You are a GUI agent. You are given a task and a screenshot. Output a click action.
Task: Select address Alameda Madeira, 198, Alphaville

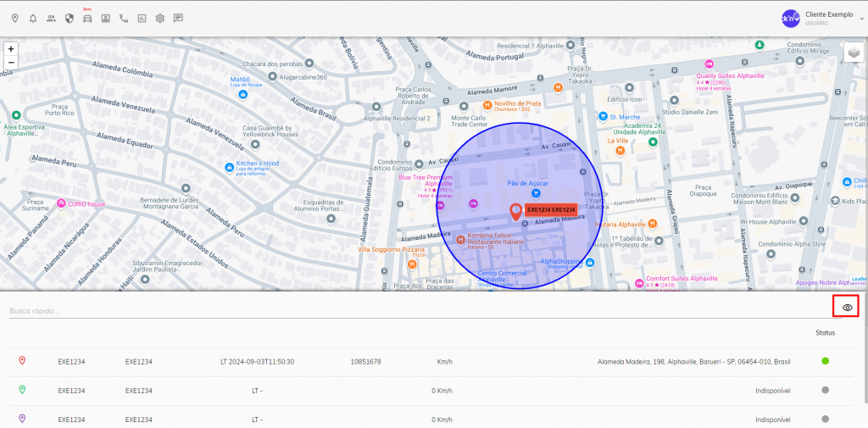(x=694, y=362)
